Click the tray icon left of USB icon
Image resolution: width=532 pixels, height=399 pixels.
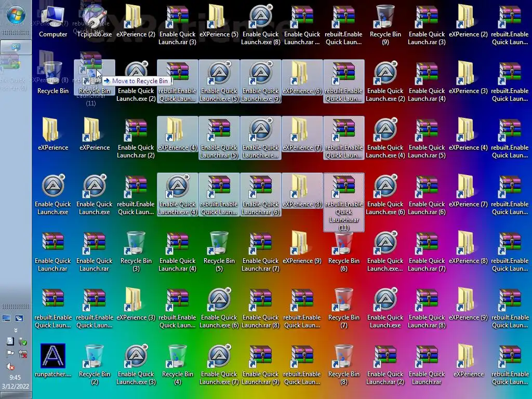(x=10, y=341)
